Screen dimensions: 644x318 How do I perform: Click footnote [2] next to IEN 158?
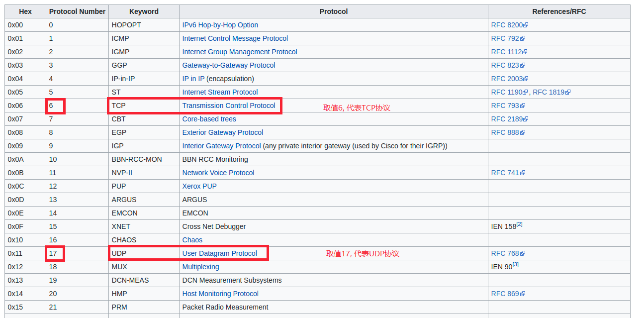click(519, 224)
